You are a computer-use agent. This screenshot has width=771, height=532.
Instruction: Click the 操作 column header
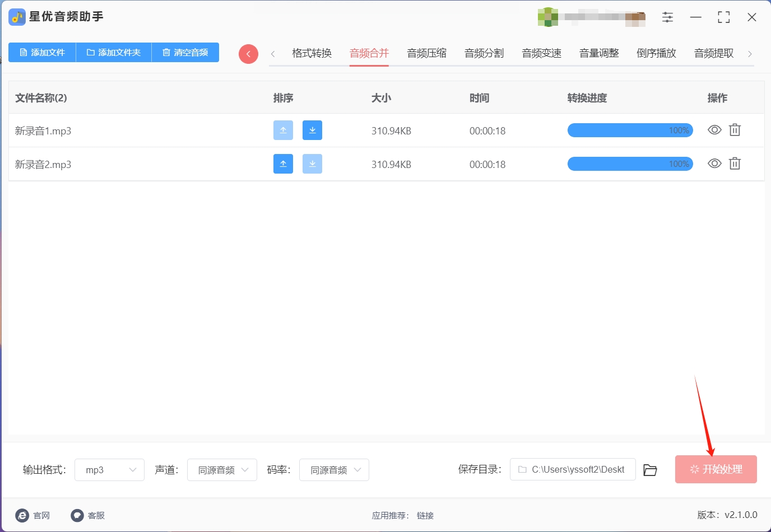pyautogui.click(x=718, y=98)
